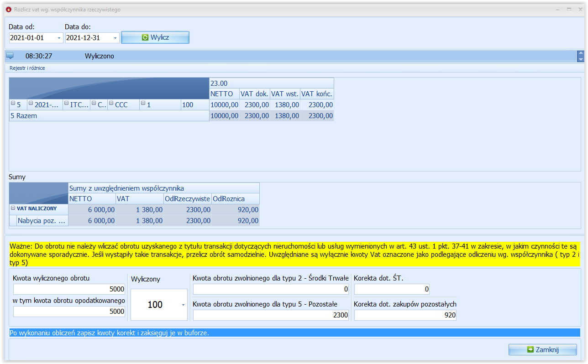Click the Korekta dot. zakupów pozostałych field
The height and width of the screenshot is (364, 588).
pos(405,315)
